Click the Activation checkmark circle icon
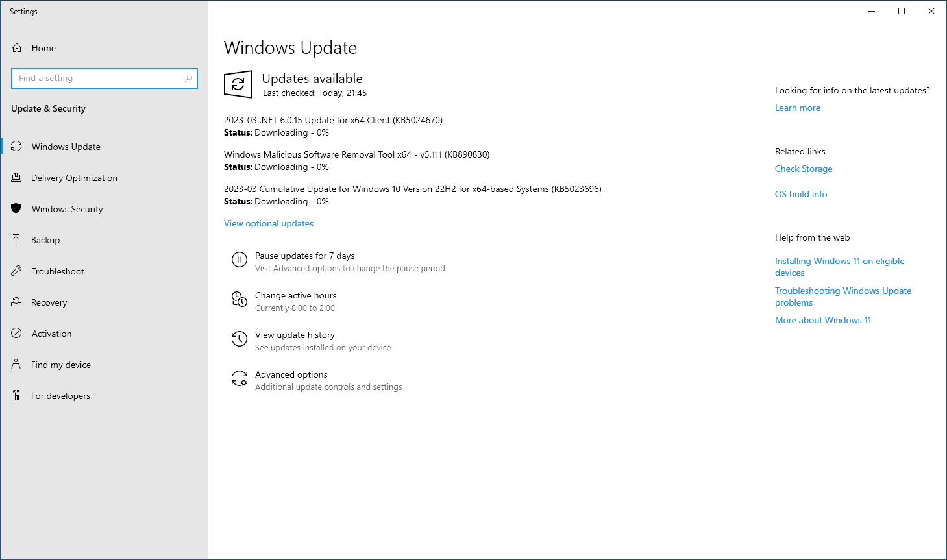Viewport: 947px width, 560px height. click(17, 334)
